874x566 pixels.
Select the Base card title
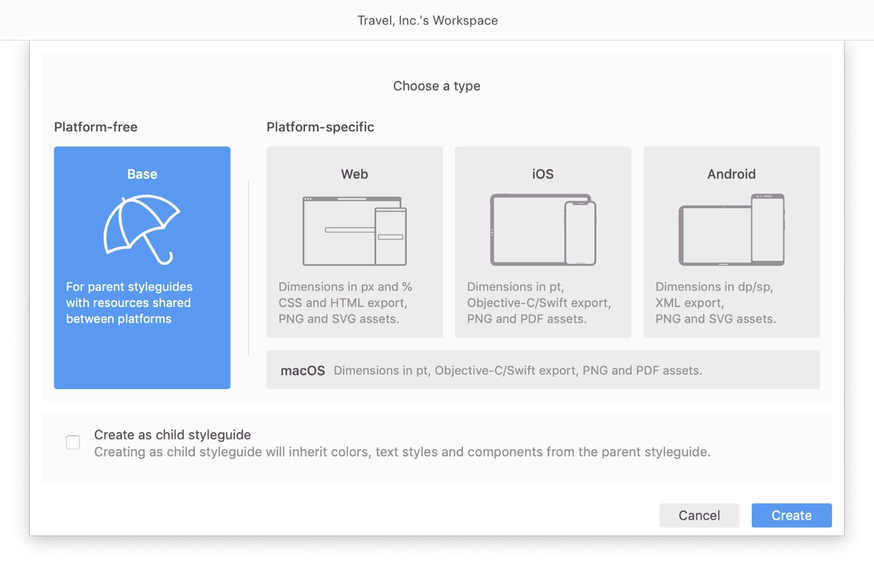click(142, 174)
